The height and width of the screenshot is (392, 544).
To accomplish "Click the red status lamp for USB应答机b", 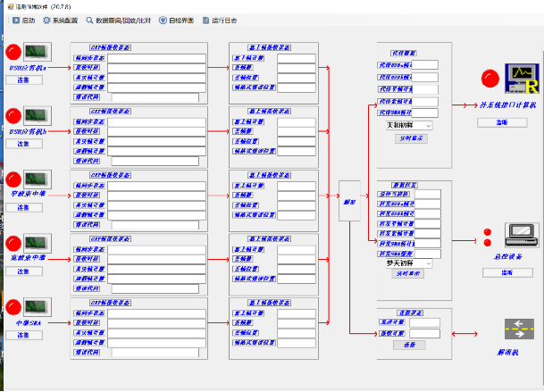I will [13, 116].
